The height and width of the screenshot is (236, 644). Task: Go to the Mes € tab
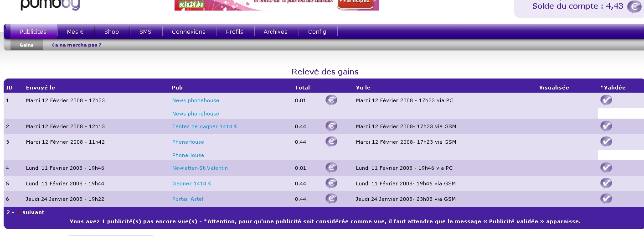[x=75, y=32]
